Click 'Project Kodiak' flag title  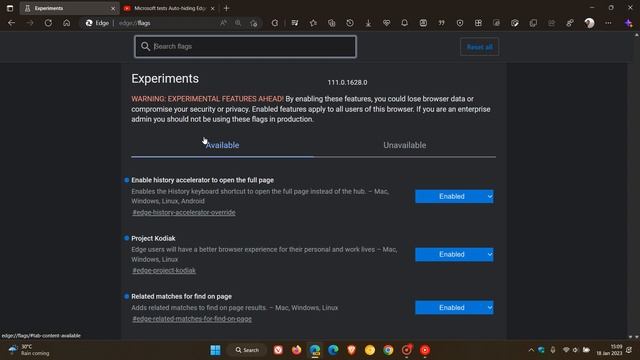pos(153,238)
